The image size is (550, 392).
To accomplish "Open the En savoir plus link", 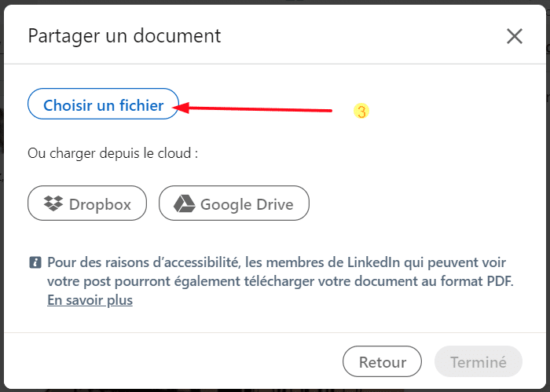I will (90, 300).
